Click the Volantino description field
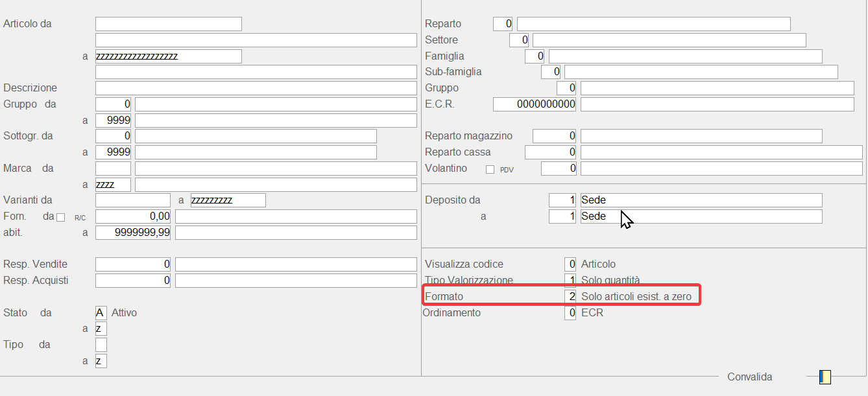868x396 pixels. [721, 169]
